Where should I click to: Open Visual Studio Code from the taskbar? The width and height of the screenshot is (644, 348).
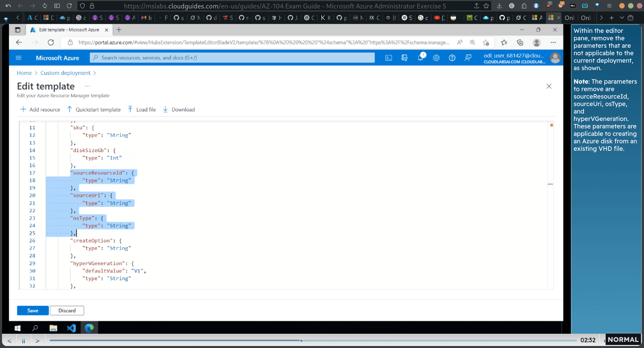point(71,328)
